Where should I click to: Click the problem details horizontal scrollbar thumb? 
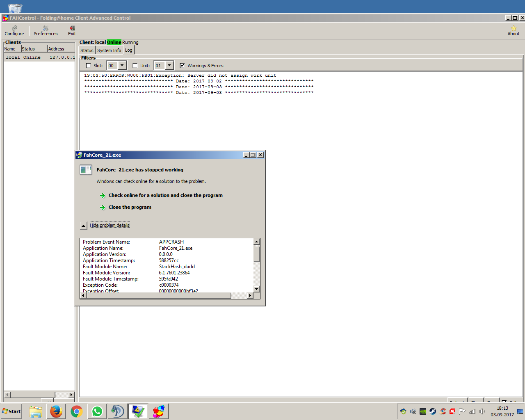pyautogui.click(x=159, y=296)
